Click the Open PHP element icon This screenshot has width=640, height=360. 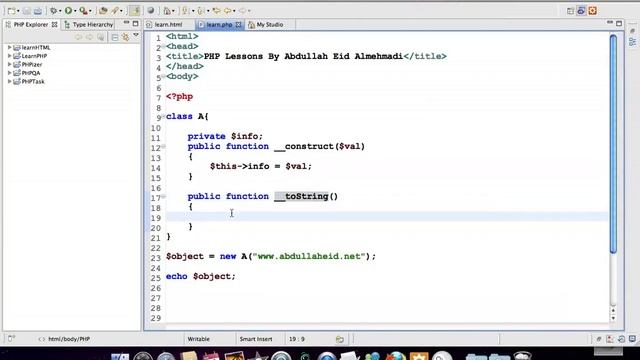point(167,11)
